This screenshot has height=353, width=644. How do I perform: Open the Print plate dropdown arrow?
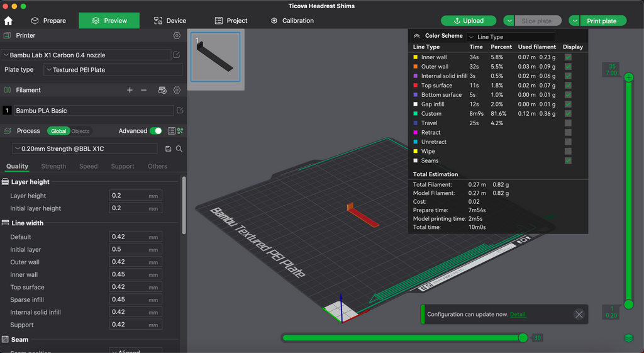pos(574,21)
